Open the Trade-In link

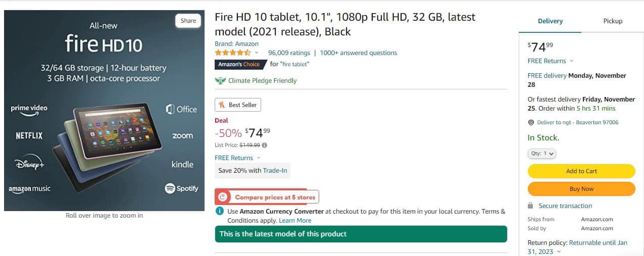[x=275, y=171]
